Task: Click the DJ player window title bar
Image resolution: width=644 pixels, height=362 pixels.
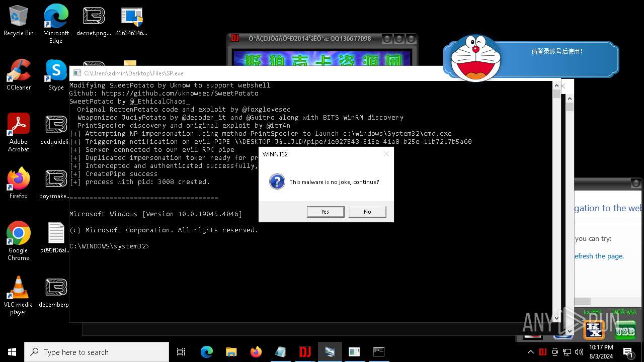Action: 322,39
